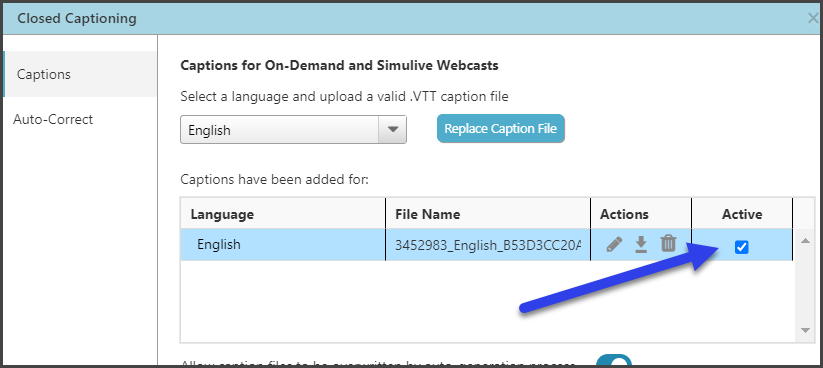Edit the English caption file with pencil icon
Image resolution: width=823 pixels, height=368 pixels.
[x=614, y=244]
